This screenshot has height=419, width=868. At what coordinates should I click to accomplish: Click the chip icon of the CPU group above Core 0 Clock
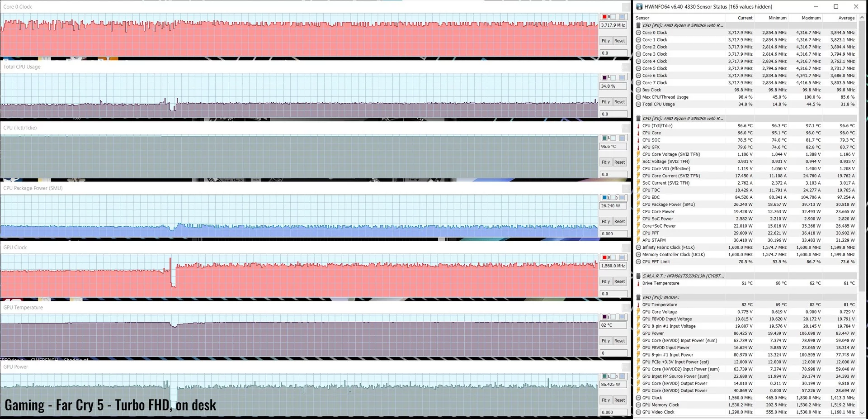coord(638,25)
